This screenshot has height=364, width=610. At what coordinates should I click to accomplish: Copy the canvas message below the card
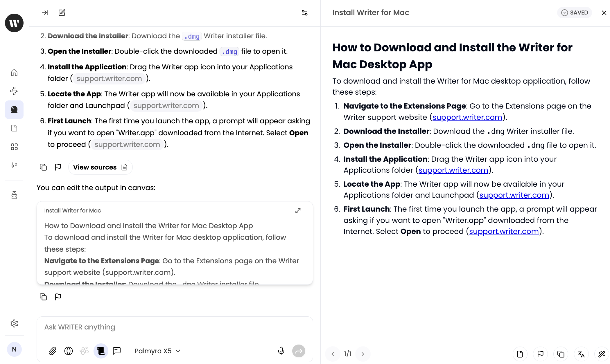[43, 297]
